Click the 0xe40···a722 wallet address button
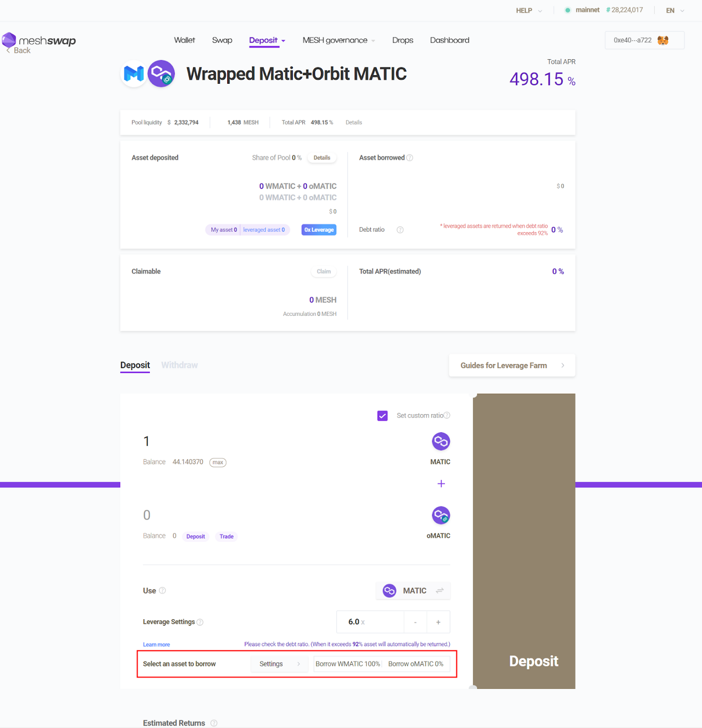 [644, 40]
